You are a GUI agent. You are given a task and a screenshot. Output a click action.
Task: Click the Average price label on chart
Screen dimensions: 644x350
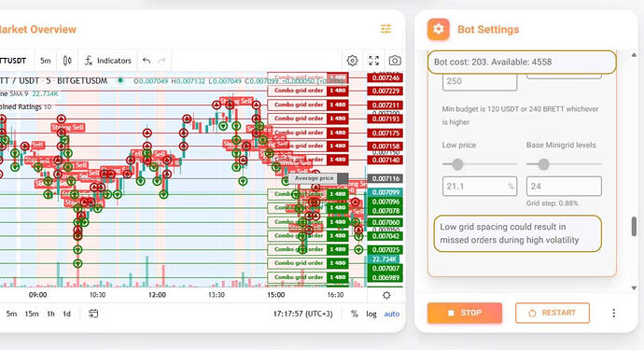pyautogui.click(x=314, y=178)
